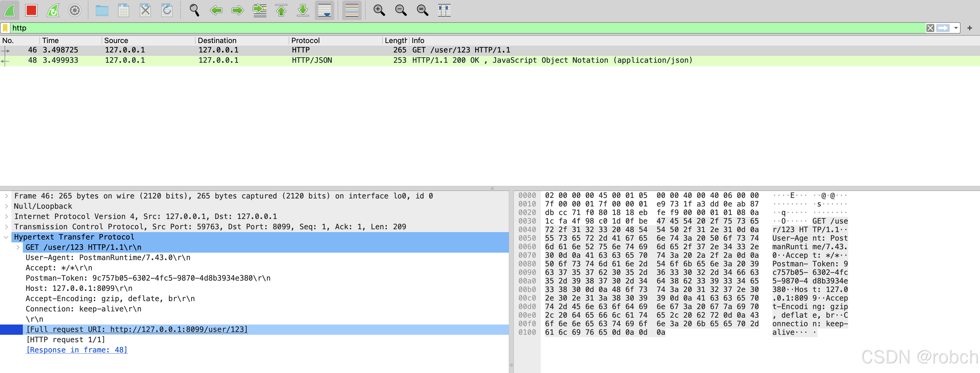Zoom out main window text
The width and height of the screenshot is (980, 373).
[x=401, y=10]
